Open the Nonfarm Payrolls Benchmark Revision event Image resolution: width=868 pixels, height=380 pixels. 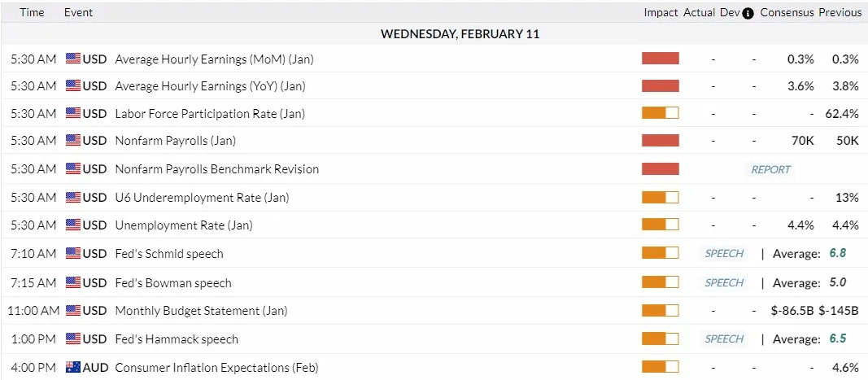[216, 169]
